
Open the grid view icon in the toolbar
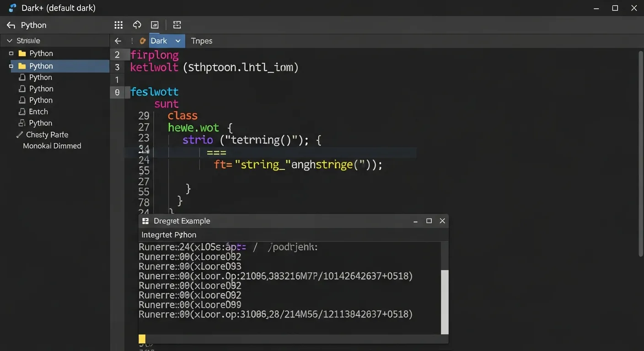(x=118, y=25)
